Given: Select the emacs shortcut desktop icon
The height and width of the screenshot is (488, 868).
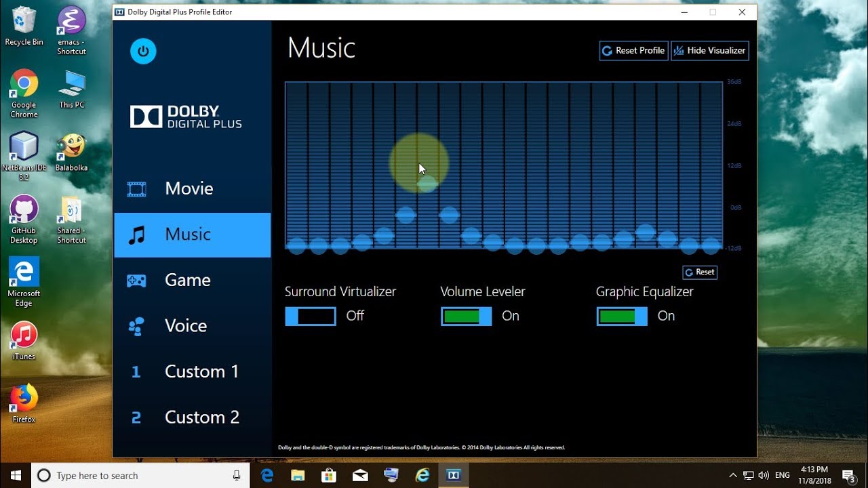Looking at the screenshot, I should click(x=71, y=31).
